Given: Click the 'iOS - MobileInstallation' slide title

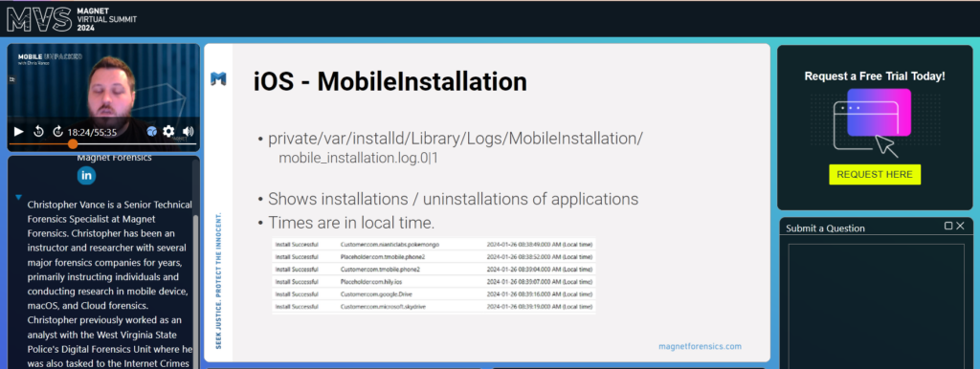Looking at the screenshot, I should (x=390, y=82).
